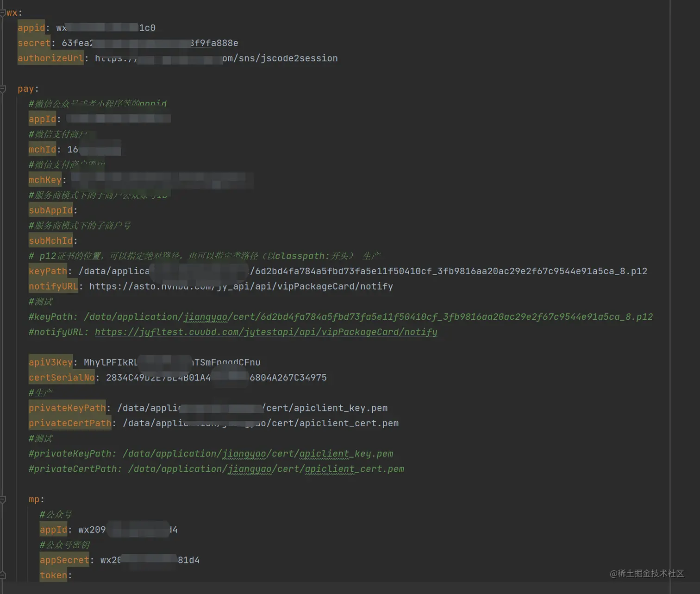This screenshot has width=700, height=594.
Task: Click the commented #privateCertPath line
Action: coord(216,469)
